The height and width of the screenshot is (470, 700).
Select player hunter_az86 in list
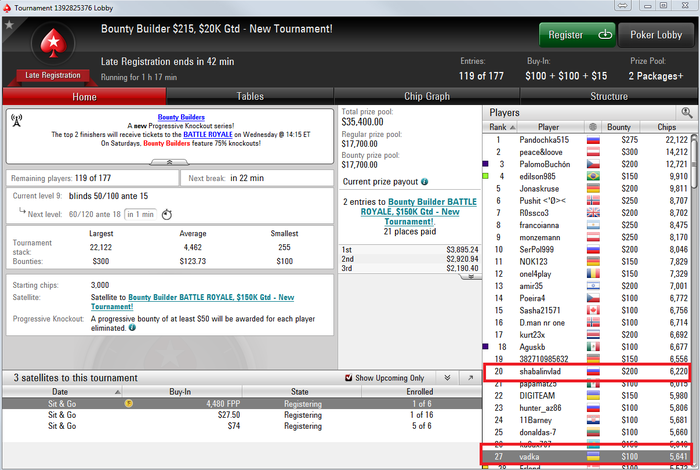[587, 408]
